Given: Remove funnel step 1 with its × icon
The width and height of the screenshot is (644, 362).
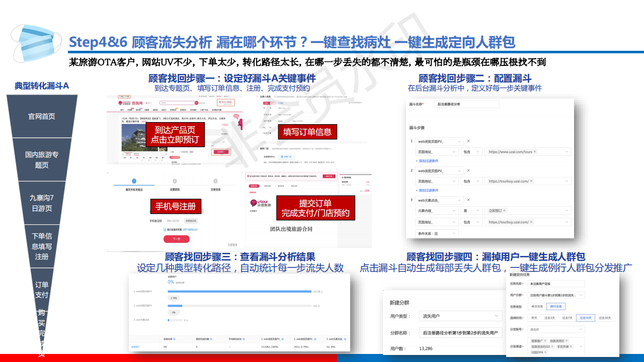Looking at the screenshot, I should pos(468,141).
